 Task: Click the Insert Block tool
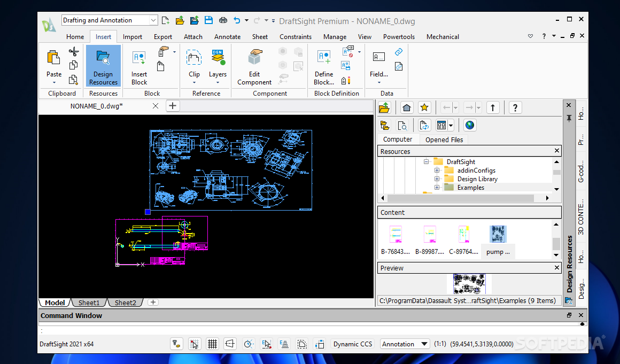139,67
